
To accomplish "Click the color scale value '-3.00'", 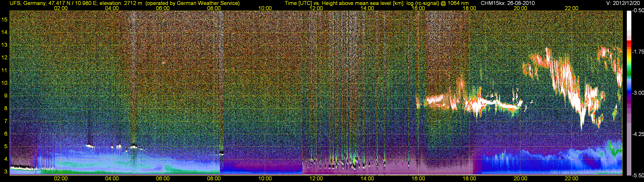I will coord(638,93).
